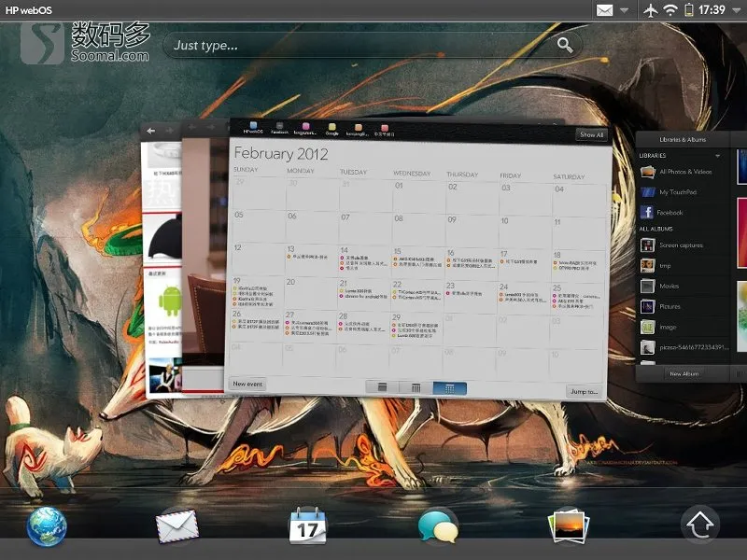The image size is (747, 560).
Task: Tap the Just type search field
Action: [x=373, y=45]
